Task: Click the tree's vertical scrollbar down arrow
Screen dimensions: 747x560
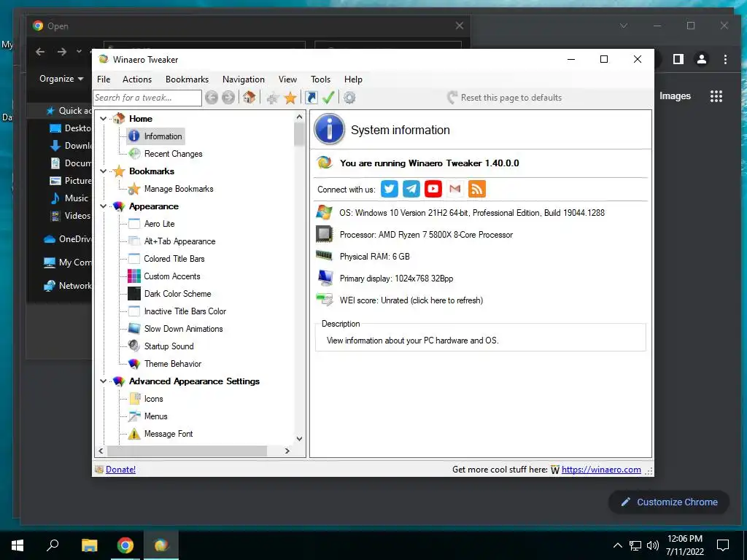Action: [x=299, y=438]
